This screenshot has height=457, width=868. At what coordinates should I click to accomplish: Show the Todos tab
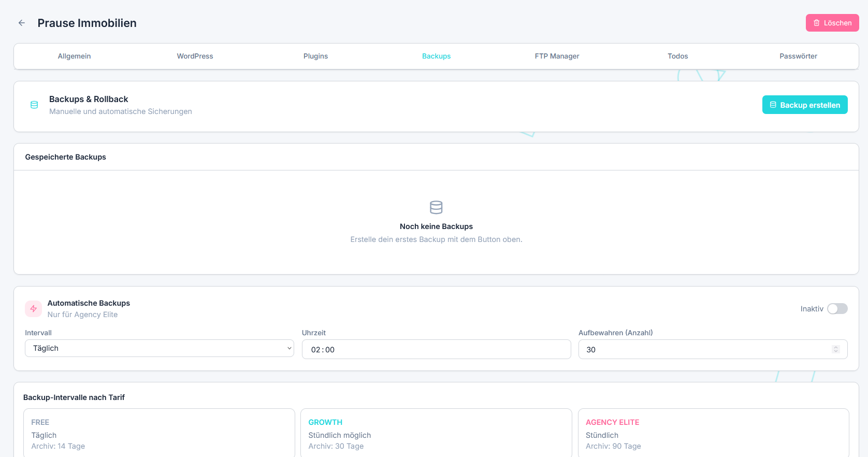pos(677,56)
